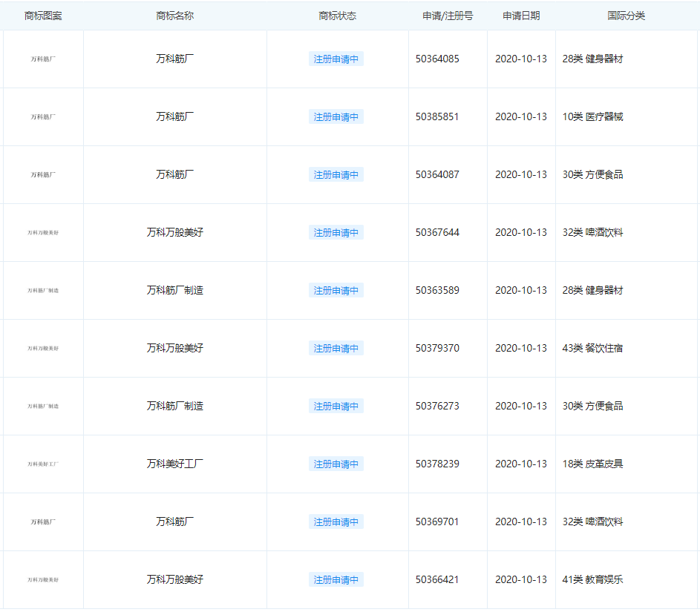Open trademark image thumbnail for application 50379370
The height and width of the screenshot is (612, 700).
[x=43, y=349]
